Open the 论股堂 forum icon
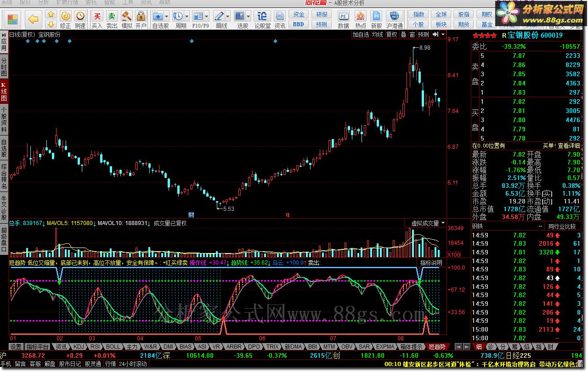Image resolution: width=588 pixels, height=372 pixels. [x=262, y=19]
